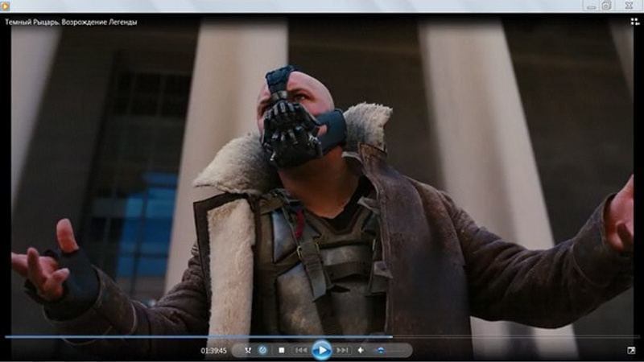Image resolution: width=644 pixels, height=362 pixels.
Task: Maximize the player window
Action: click(607, 6)
